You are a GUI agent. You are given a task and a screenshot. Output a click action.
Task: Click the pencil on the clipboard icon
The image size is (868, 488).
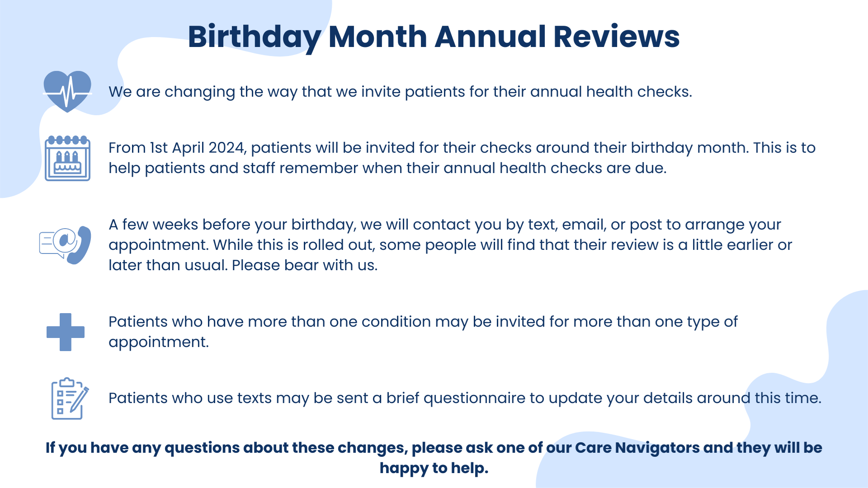coord(80,399)
